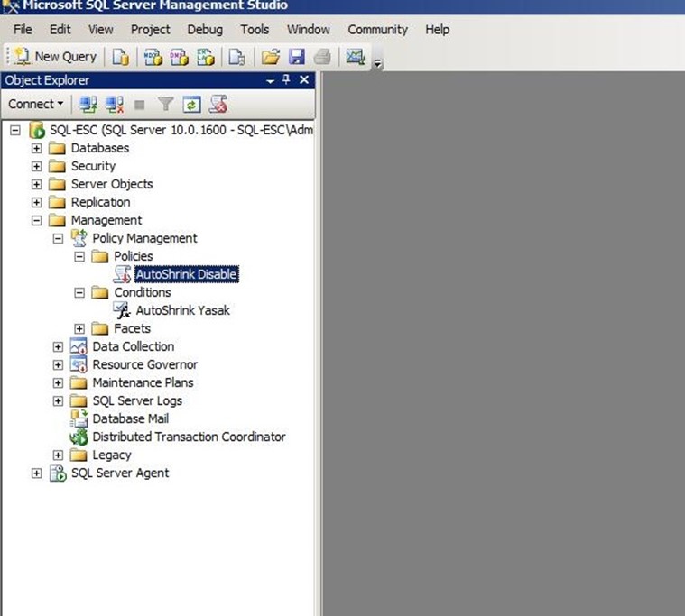
Task: Click the Analysis Services XMLA Query icon
Action: 206,57
